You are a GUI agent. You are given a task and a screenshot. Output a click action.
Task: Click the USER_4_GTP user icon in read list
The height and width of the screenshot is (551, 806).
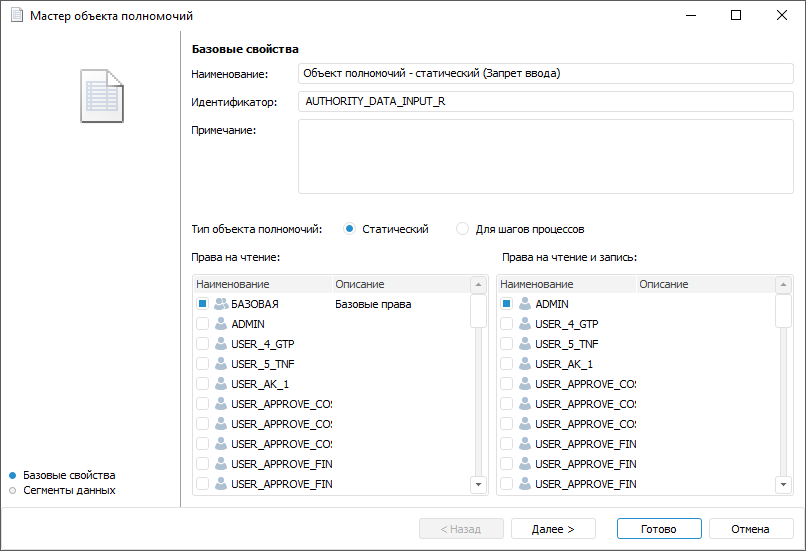220,344
